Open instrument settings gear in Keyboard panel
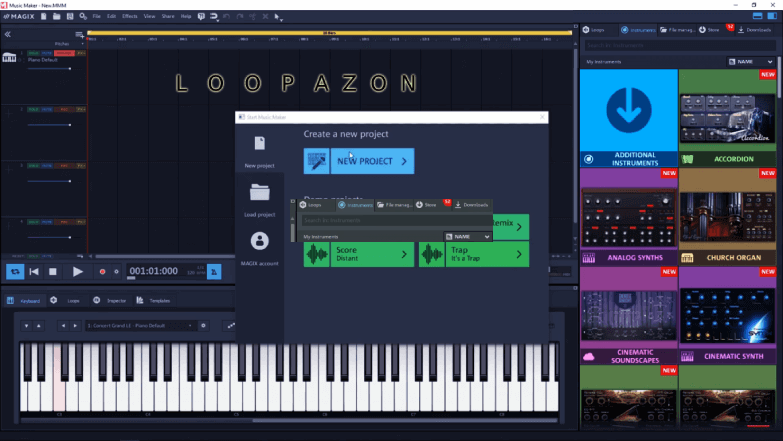Screen dimensions: 783x441 click(203, 326)
